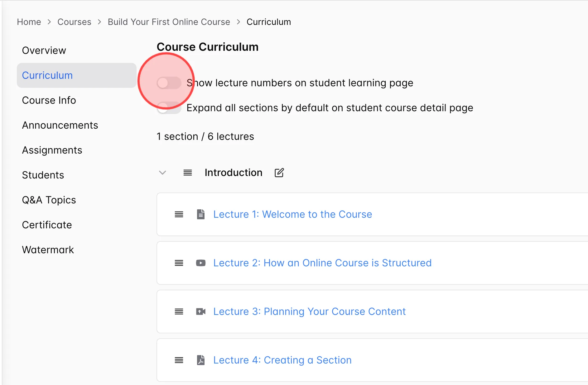
Task: Open Lecture 1: Welcome to the Course
Action: (292, 214)
